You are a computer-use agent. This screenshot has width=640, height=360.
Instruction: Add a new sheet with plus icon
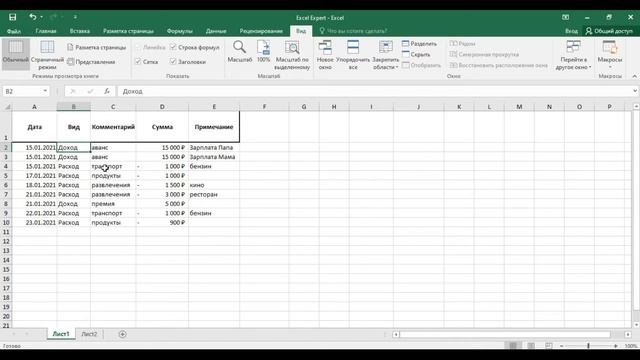click(x=122, y=334)
